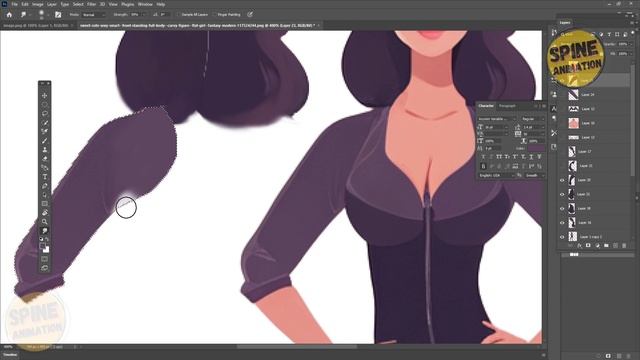
Task: Open the Layers panel tab
Action: (565, 23)
